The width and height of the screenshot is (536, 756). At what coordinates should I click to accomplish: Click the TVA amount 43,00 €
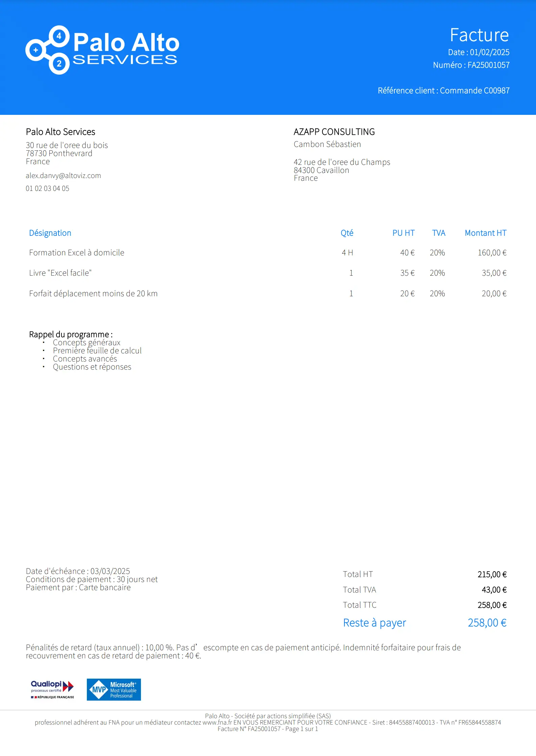[x=494, y=590]
